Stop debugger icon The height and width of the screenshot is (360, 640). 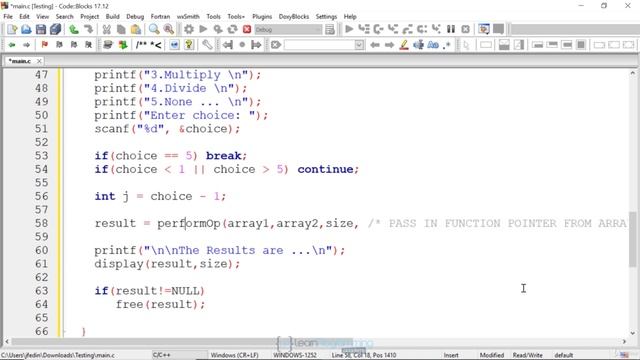point(465,29)
